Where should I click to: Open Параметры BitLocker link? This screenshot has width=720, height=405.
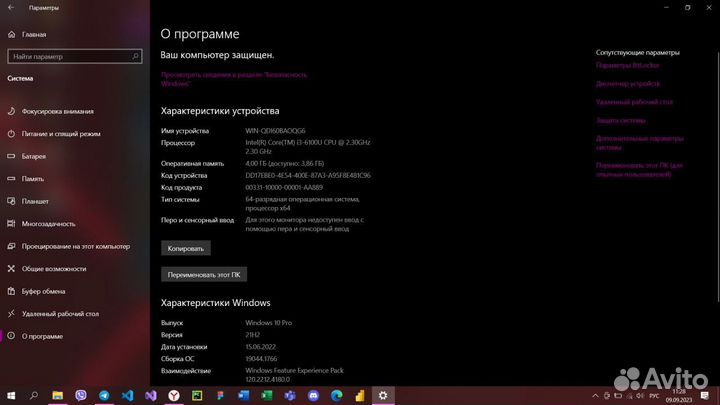(627, 65)
